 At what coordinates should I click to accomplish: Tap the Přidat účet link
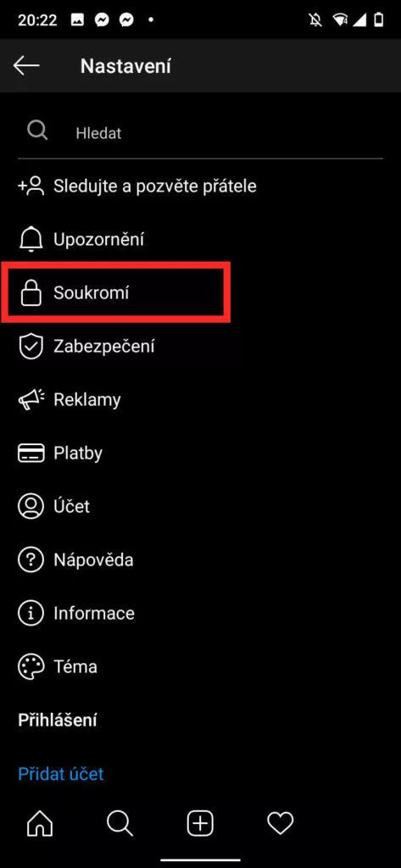(x=61, y=773)
